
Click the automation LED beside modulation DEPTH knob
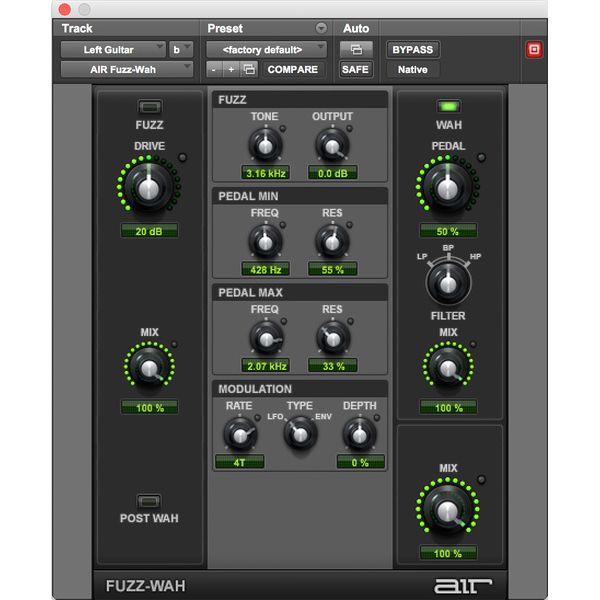coord(377,417)
